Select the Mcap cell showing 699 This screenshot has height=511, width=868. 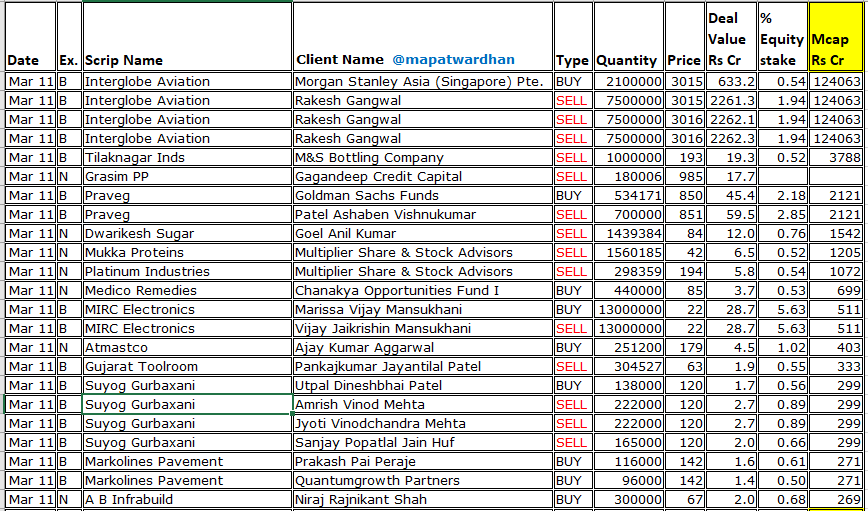[835, 290]
